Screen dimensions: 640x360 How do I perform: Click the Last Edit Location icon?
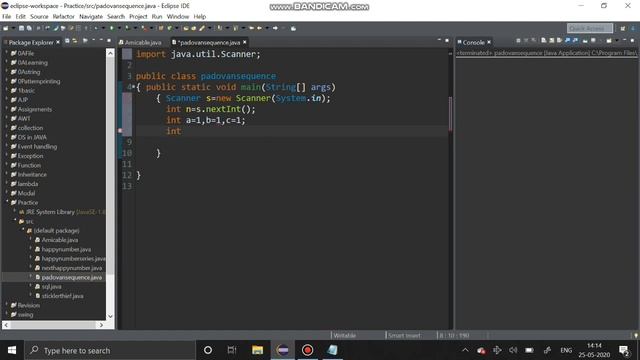[251, 28]
